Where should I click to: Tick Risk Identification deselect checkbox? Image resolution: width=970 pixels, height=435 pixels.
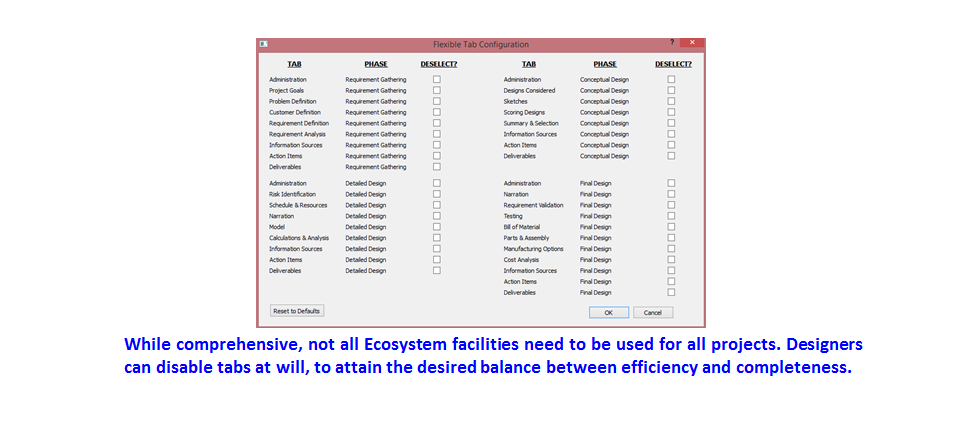point(437,194)
